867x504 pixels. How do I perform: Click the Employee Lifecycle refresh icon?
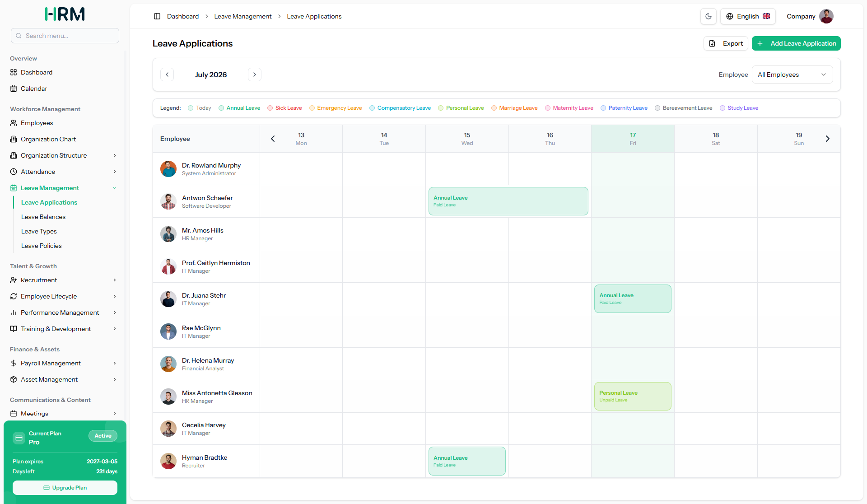14,296
